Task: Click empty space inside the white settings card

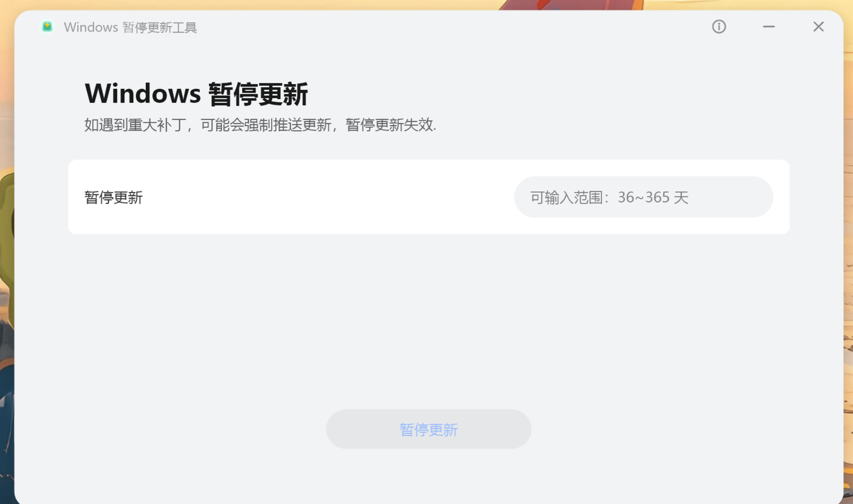Action: pyautogui.click(x=327, y=197)
